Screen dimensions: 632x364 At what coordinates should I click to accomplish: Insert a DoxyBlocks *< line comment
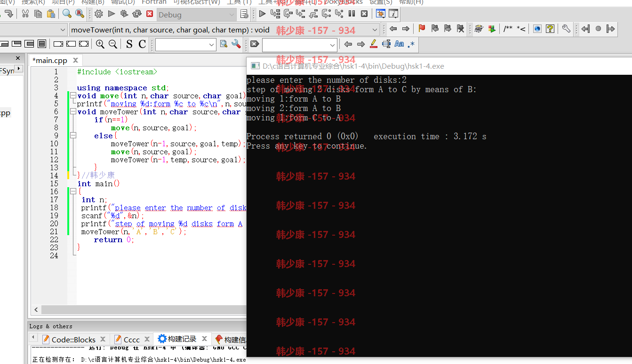point(521,29)
